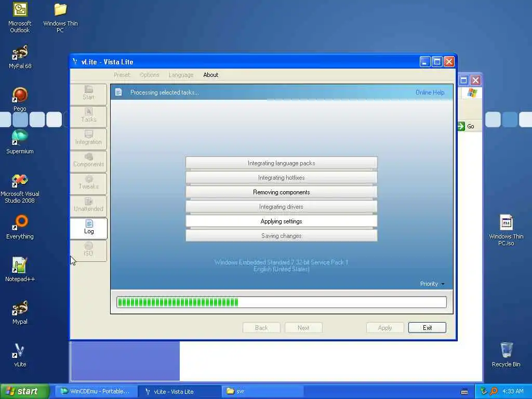Image resolution: width=532 pixels, height=399 pixels.
Task: Click the vLite title bar logo icon
Action: (x=75, y=61)
